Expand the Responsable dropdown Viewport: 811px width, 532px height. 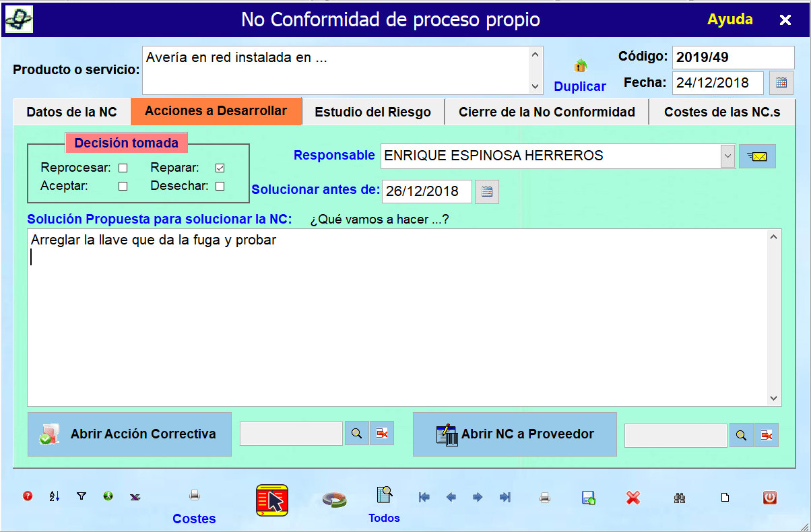728,156
